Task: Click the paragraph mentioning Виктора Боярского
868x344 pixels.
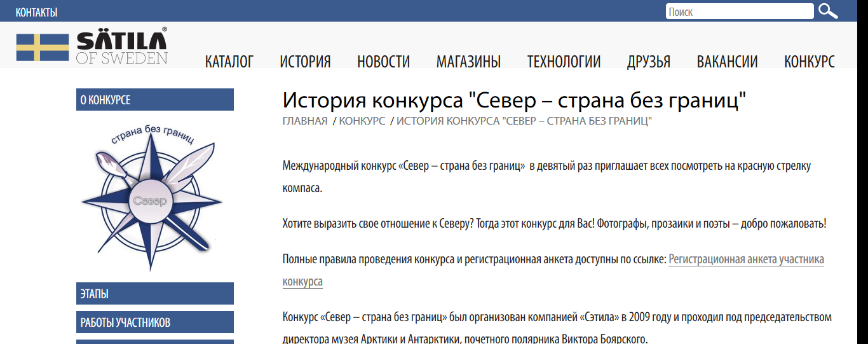Action: [x=557, y=329]
